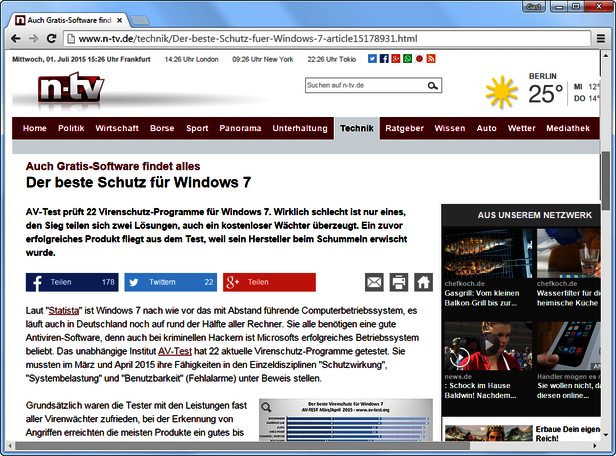Click the magnifier search icon
Image resolution: width=616 pixels, height=456 pixels.
point(432,86)
